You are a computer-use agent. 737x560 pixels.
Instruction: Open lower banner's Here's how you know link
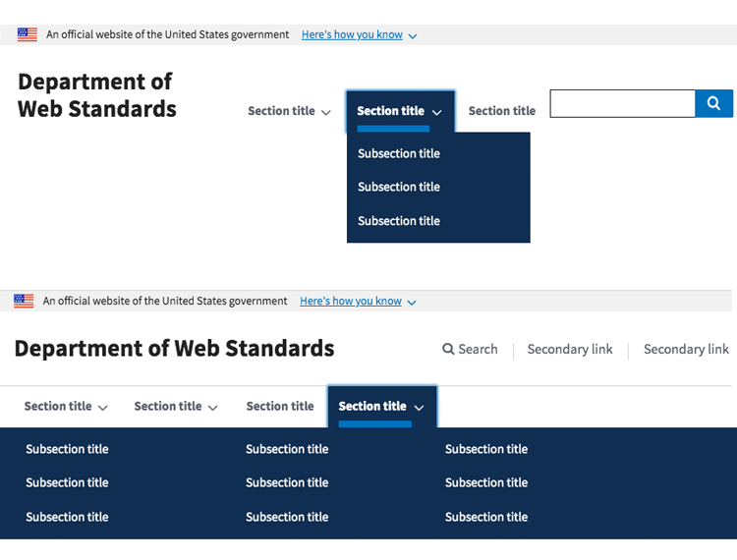(351, 302)
